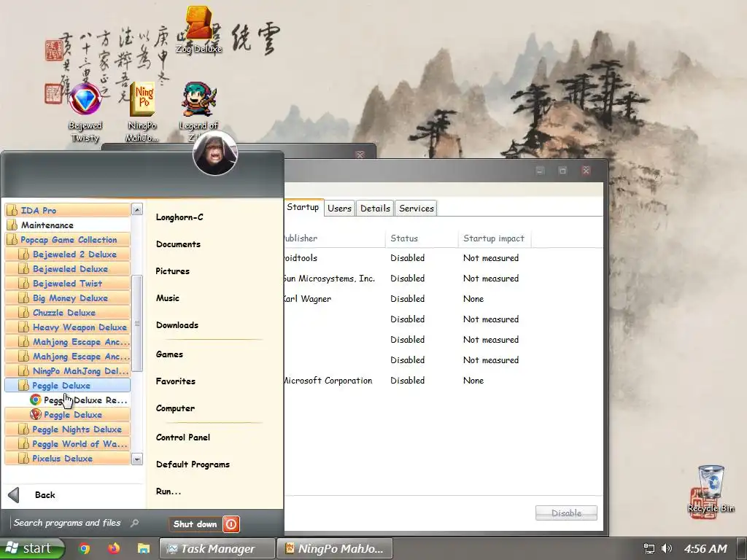Switch to the Details tab in Task Manager

[x=375, y=208]
